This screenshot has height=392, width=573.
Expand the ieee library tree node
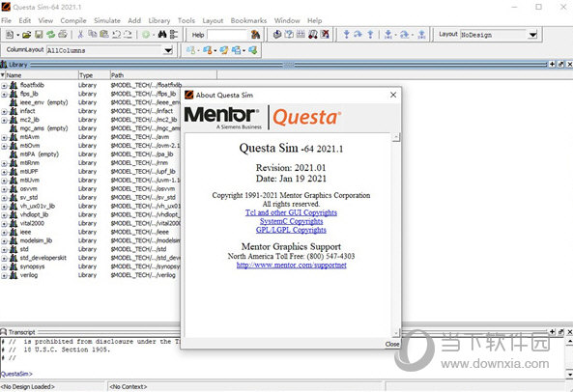(4, 233)
